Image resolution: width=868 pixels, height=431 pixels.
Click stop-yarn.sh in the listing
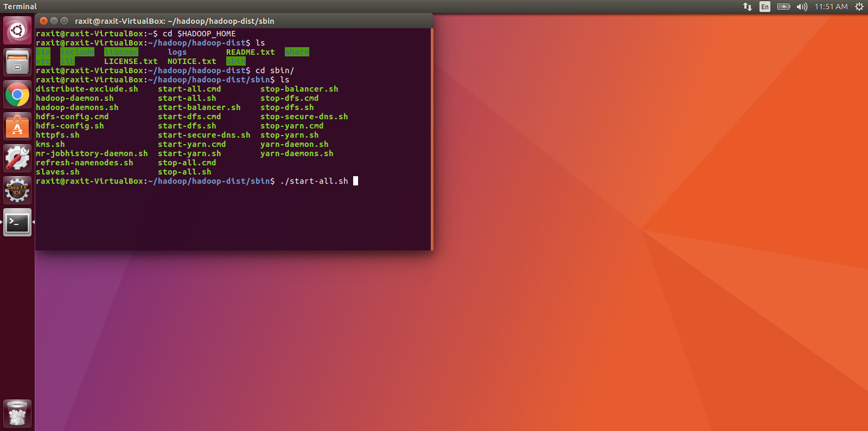290,135
